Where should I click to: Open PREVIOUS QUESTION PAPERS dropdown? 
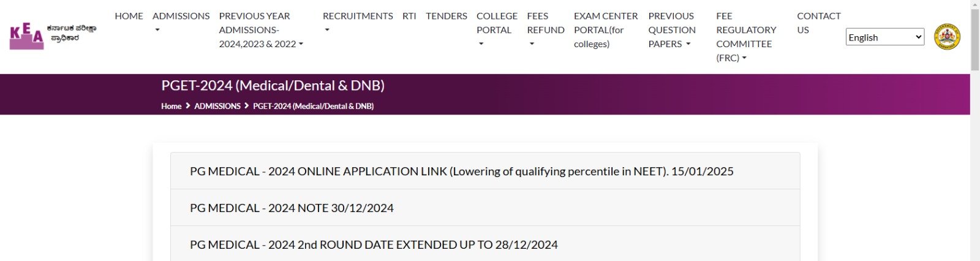tap(671, 30)
